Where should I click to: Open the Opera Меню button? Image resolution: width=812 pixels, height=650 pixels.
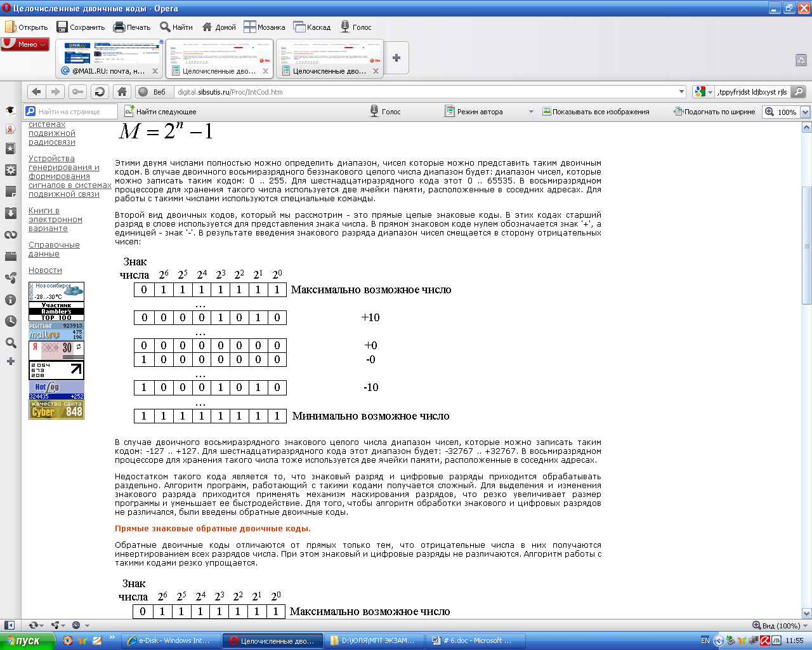pos(25,44)
